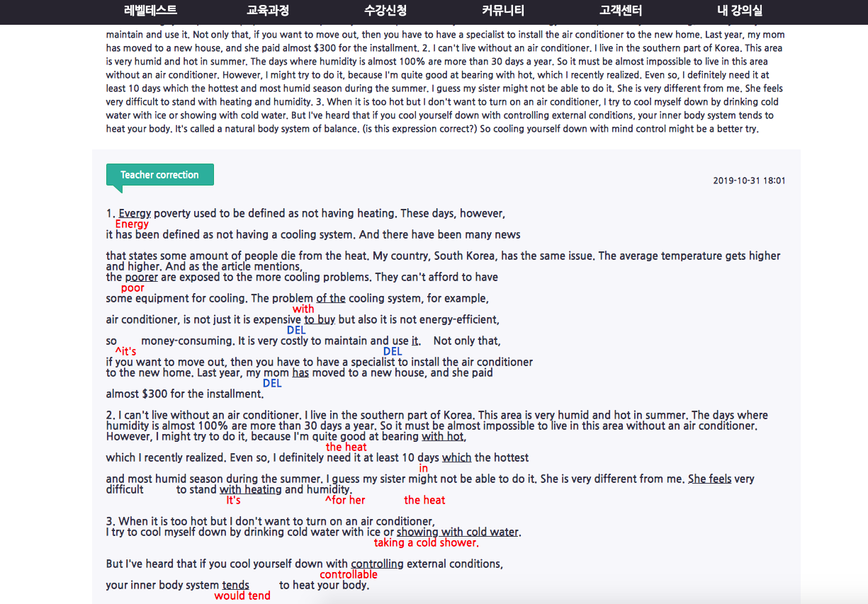Go to the 교육과정 menu item
The height and width of the screenshot is (604, 868).
tap(268, 11)
